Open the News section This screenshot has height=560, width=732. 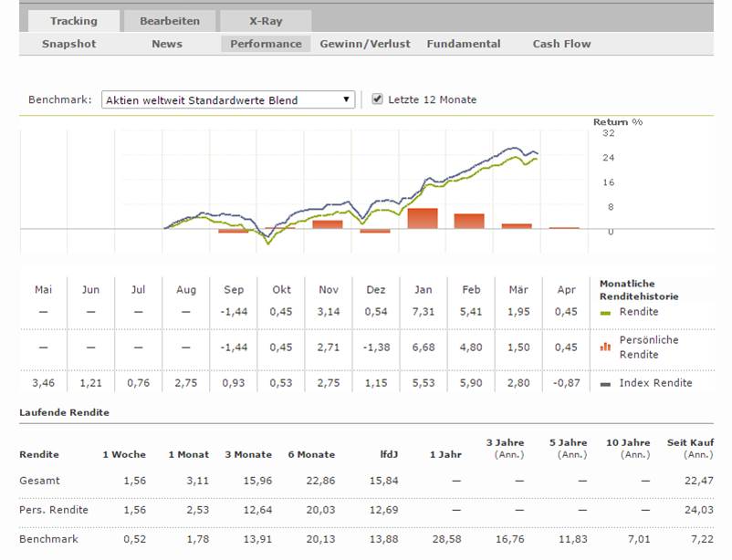[167, 44]
